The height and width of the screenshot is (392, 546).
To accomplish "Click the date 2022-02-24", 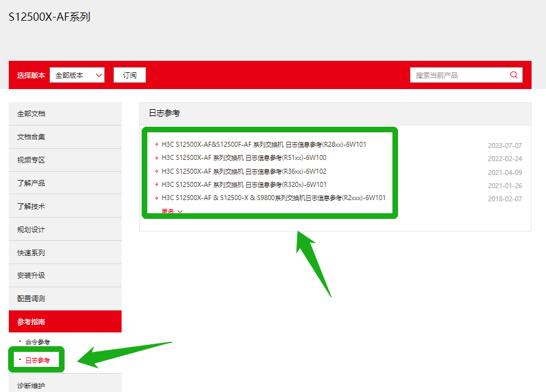I will [x=505, y=159].
